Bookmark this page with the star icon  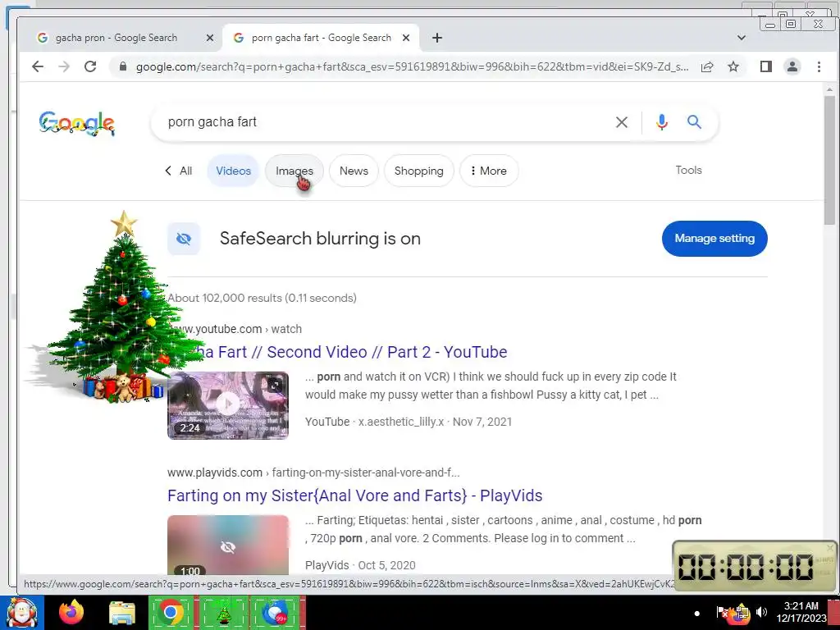pyautogui.click(x=733, y=66)
